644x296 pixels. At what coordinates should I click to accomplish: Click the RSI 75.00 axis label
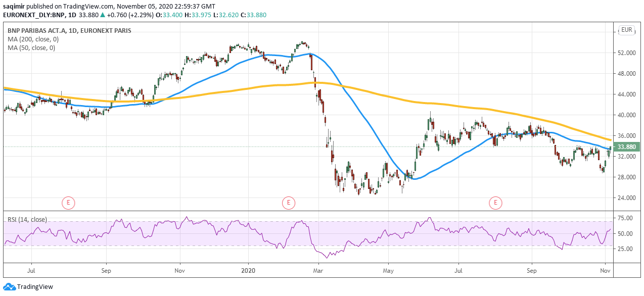625,218
